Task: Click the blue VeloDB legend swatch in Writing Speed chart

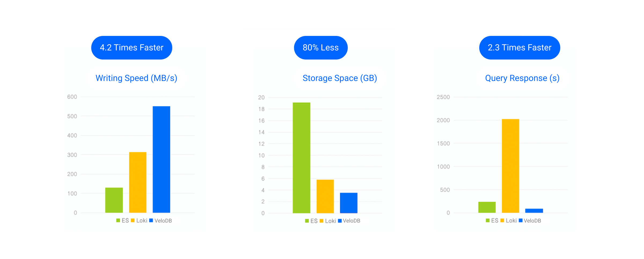Action: [x=151, y=220]
